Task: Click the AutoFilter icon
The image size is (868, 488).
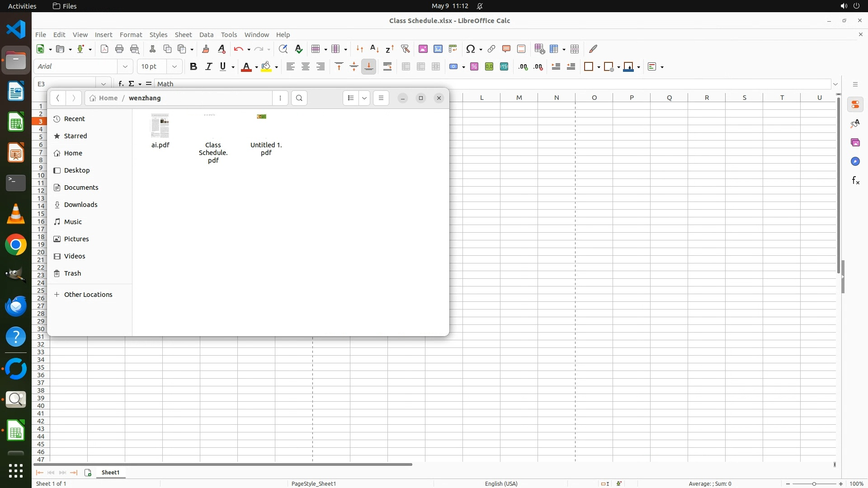Action: click(x=405, y=49)
